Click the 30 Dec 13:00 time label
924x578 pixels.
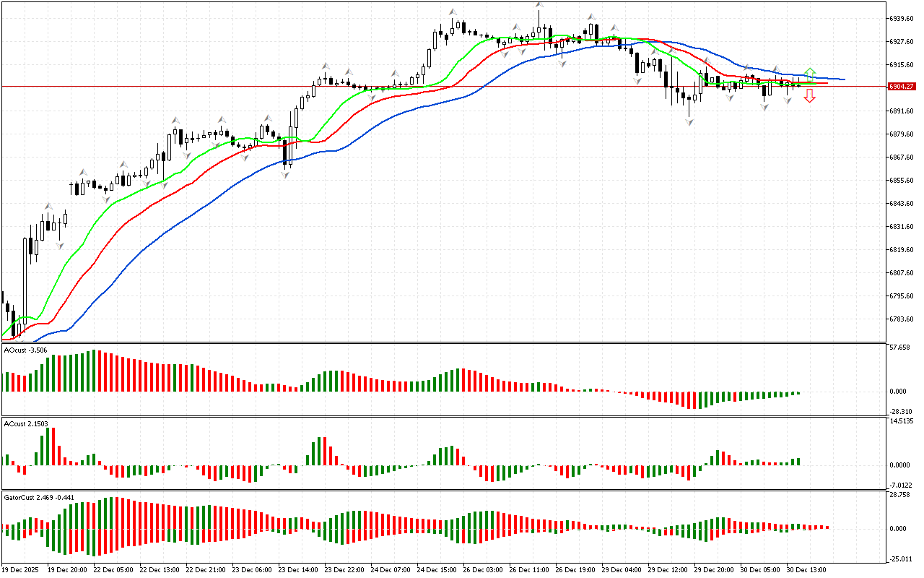click(x=806, y=569)
